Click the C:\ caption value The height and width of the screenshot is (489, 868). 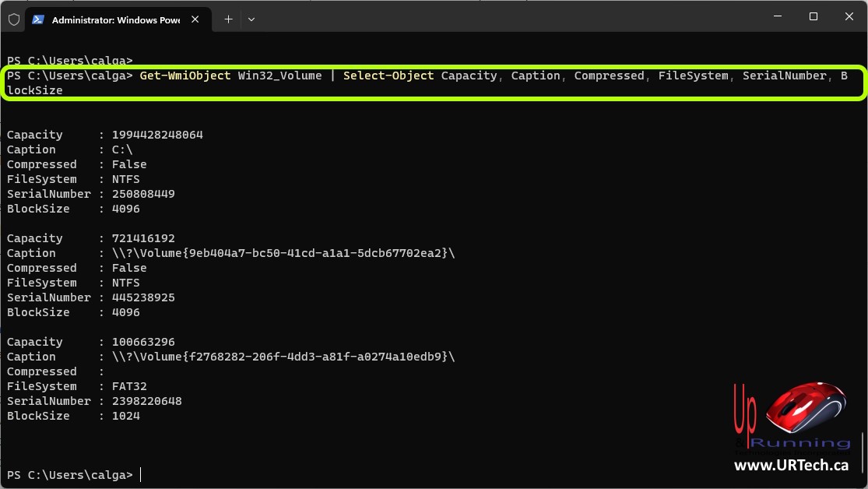122,150
